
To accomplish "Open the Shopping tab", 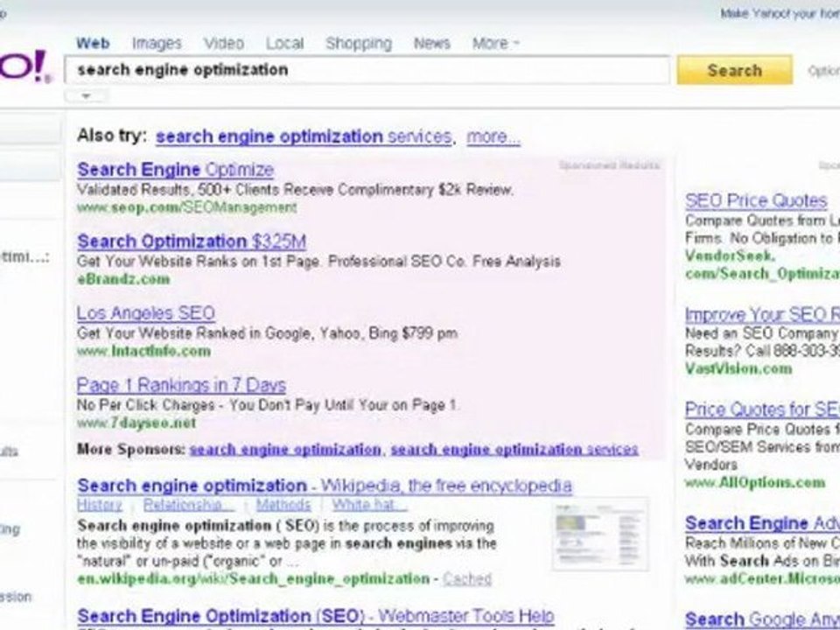I will (x=359, y=44).
